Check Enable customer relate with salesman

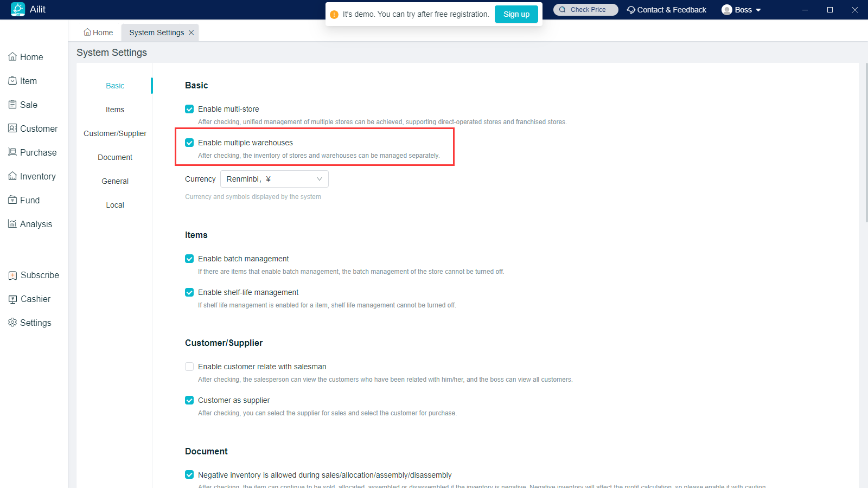pyautogui.click(x=189, y=367)
